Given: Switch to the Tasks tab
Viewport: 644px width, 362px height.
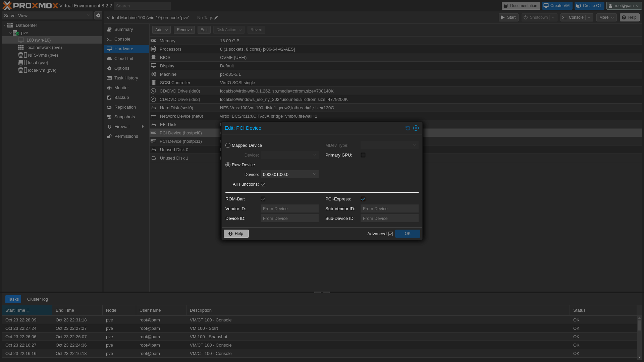Looking at the screenshot, I should [13, 299].
